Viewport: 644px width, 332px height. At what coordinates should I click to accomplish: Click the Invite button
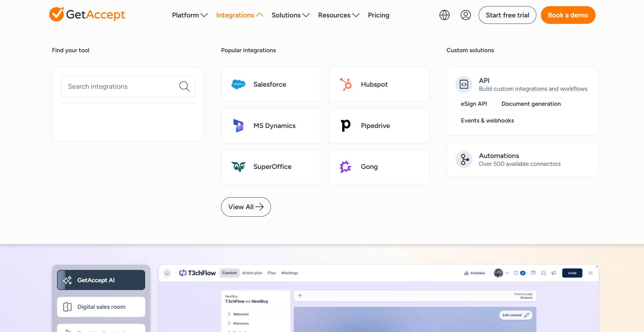tap(572, 273)
